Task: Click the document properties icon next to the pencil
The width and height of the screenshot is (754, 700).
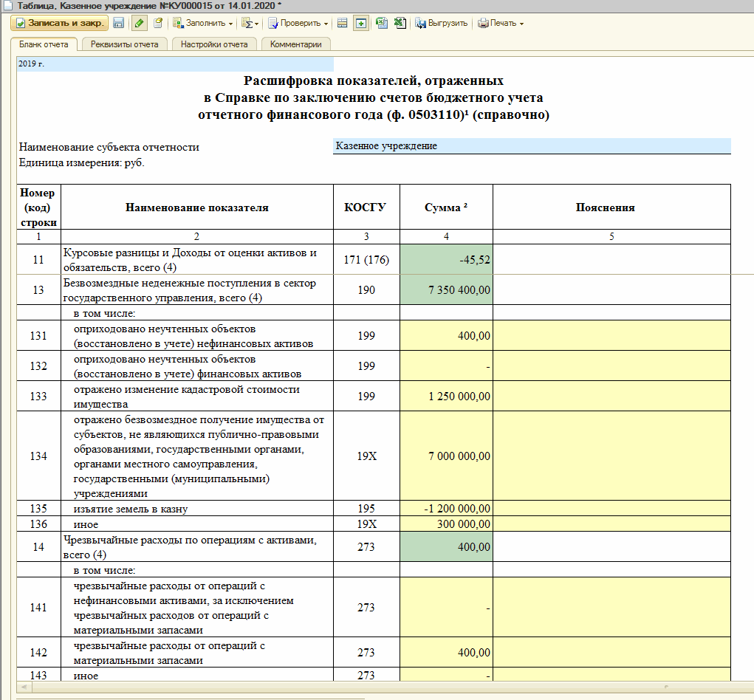Action: 158,23
